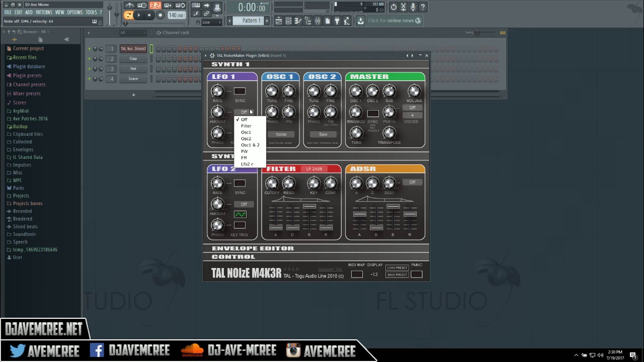Click the microphone icon in top-right toolbar

click(x=413, y=7)
